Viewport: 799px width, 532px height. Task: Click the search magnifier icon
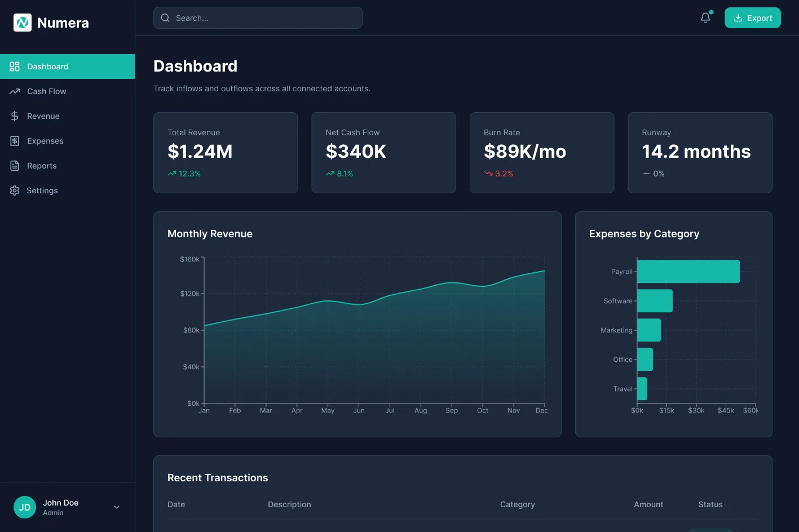[x=165, y=18]
